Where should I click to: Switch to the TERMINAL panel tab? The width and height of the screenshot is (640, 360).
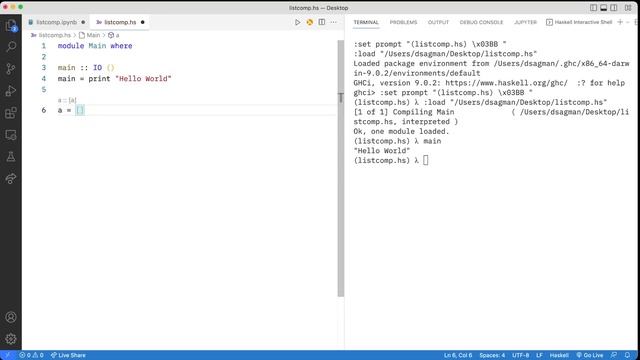coord(366,22)
